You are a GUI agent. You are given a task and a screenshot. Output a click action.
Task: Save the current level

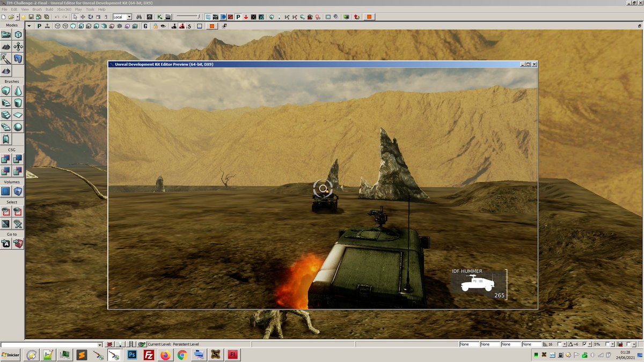[x=31, y=17]
